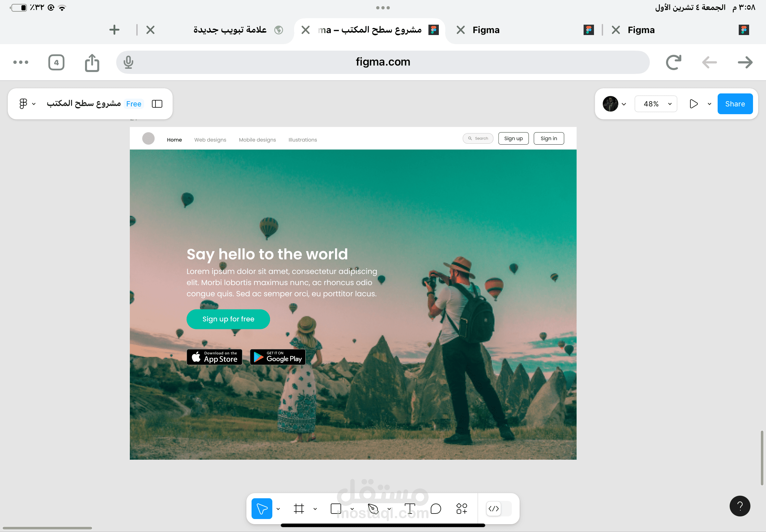Image resolution: width=766 pixels, height=532 pixels.
Task: Click the Sign in button in design
Action: (549, 138)
